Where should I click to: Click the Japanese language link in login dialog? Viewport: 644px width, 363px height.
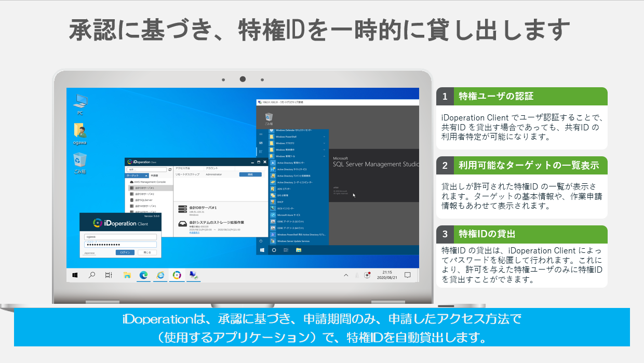pyautogui.click(x=90, y=253)
